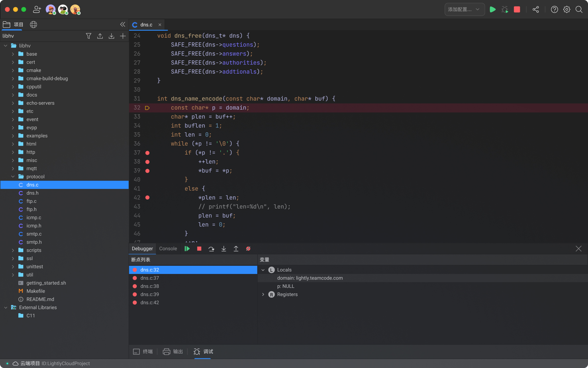This screenshot has width=588, height=368.
Task: Toggle breakpoint on line 37
Action: [147, 153]
